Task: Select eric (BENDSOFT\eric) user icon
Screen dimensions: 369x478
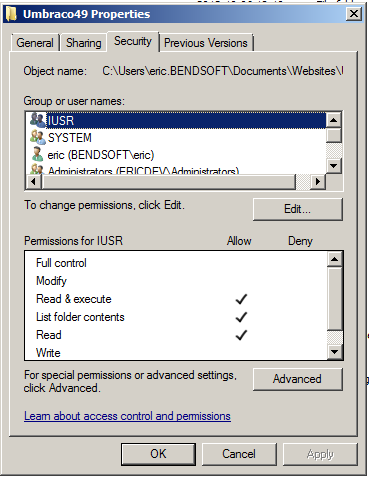Action: [x=37, y=154]
